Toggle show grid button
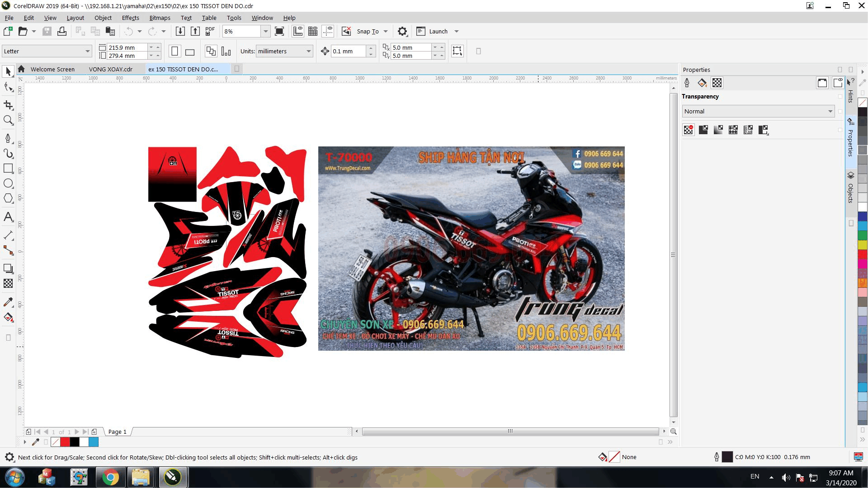 coord(313,31)
